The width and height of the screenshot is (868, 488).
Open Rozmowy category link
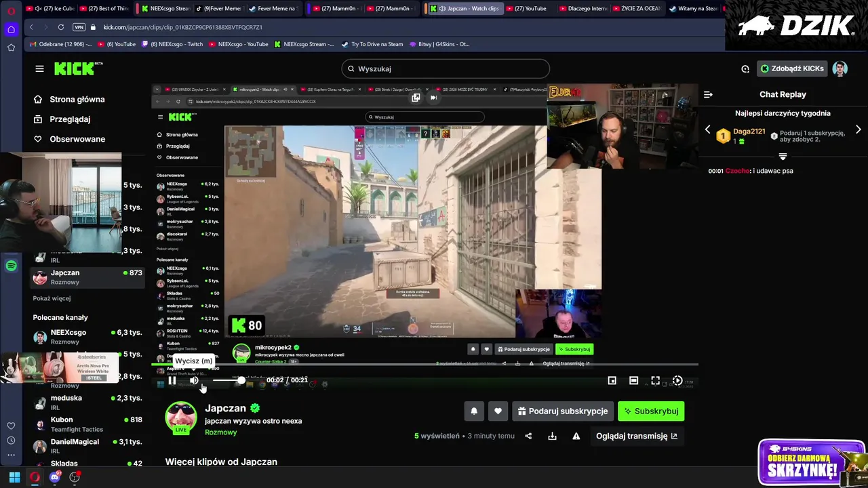click(x=221, y=432)
